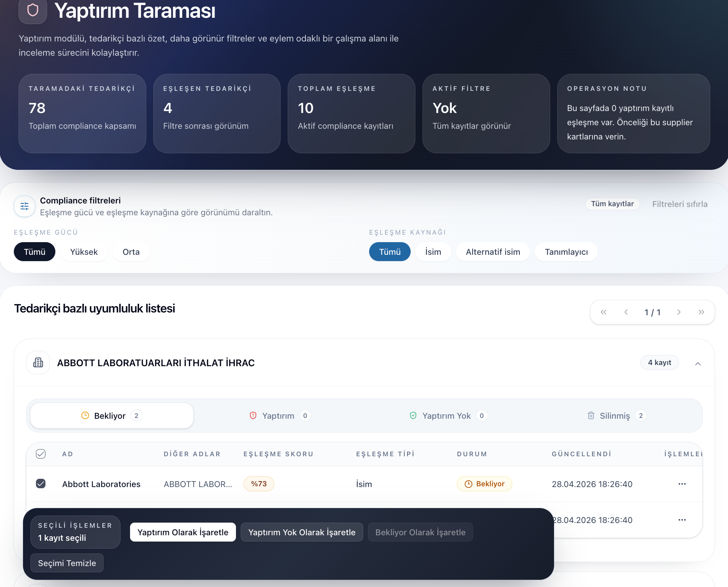Click the Bekliyor status badge in row
Image resolution: width=728 pixels, height=587 pixels.
pos(485,484)
